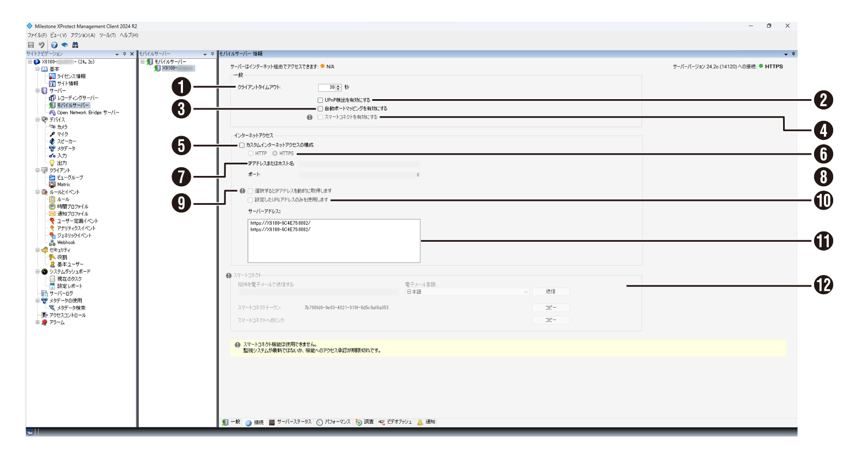Select X9100 server under モバイルサーバー tree

178,69
